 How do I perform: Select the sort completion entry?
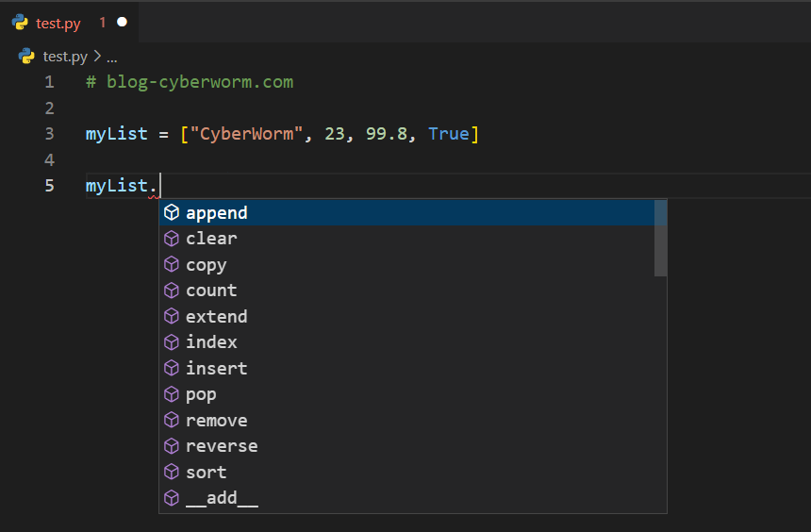click(x=207, y=473)
